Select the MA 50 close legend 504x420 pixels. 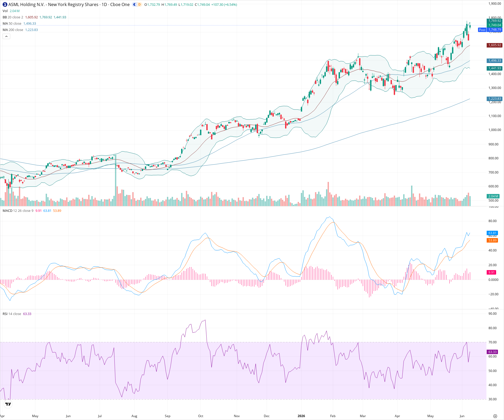tap(12, 23)
